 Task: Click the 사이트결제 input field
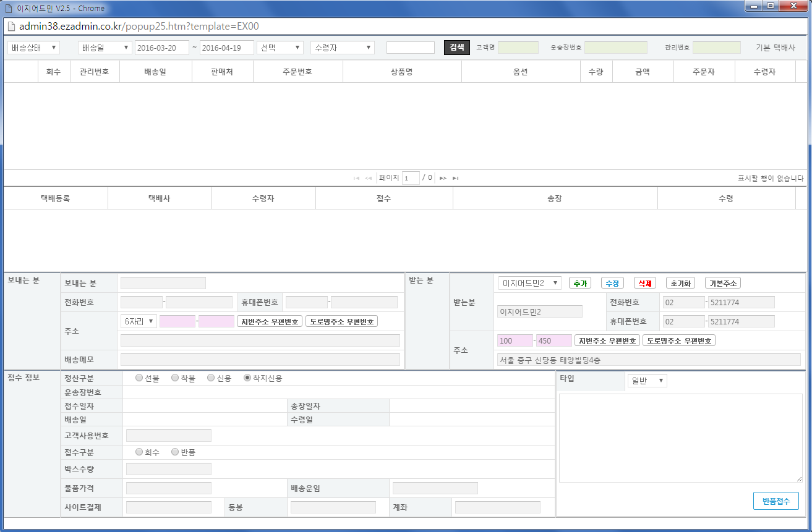169,507
